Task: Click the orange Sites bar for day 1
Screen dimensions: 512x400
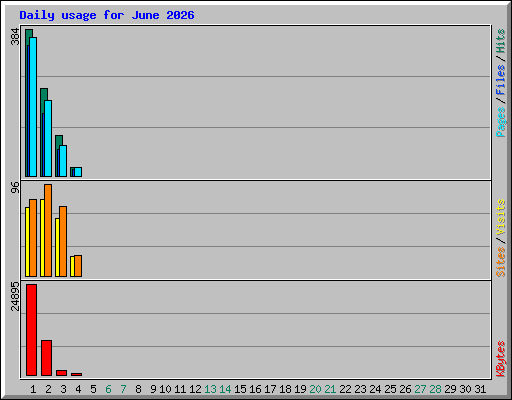Action: click(33, 238)
